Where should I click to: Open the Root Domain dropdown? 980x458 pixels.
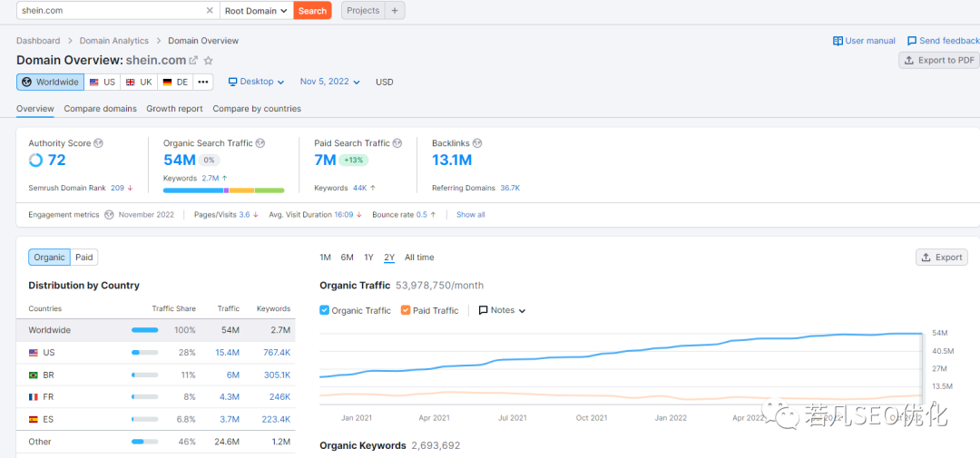pyautogui.click(x=256, y=11)
